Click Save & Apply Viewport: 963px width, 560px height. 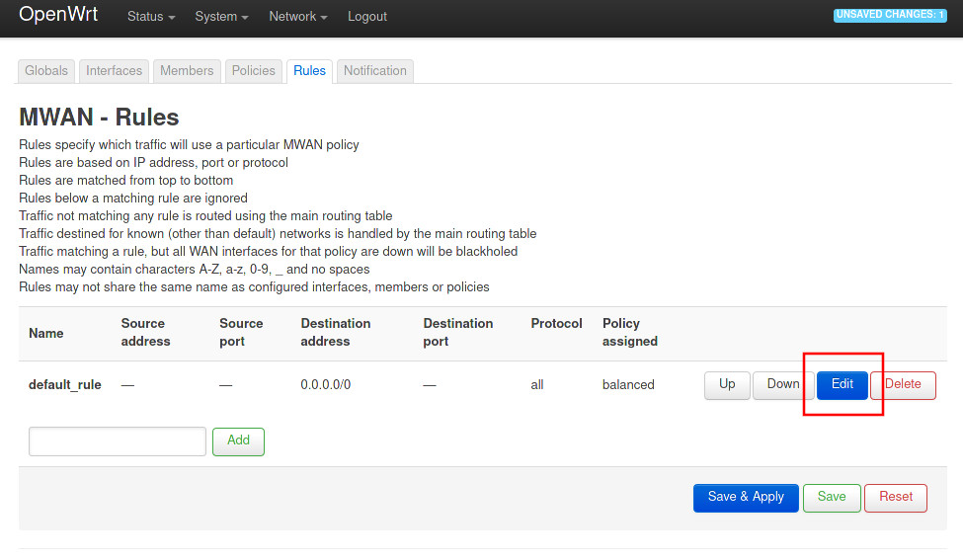point(746,498)
